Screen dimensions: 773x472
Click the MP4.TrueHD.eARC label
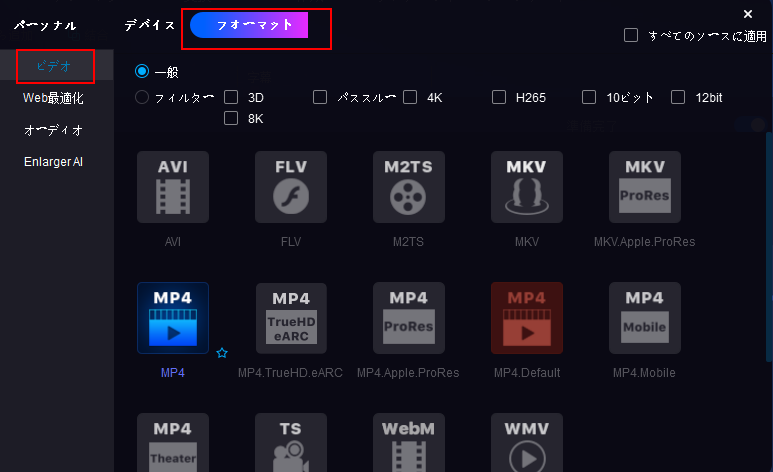[x=290, y=373]
